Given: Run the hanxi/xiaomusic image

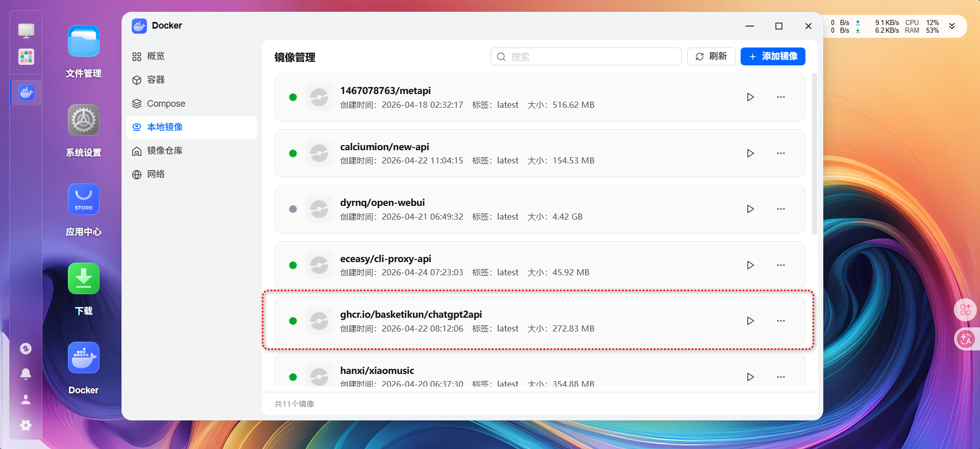Looking at the screenshot, I should pyautogui.click(x=750, y=377).
